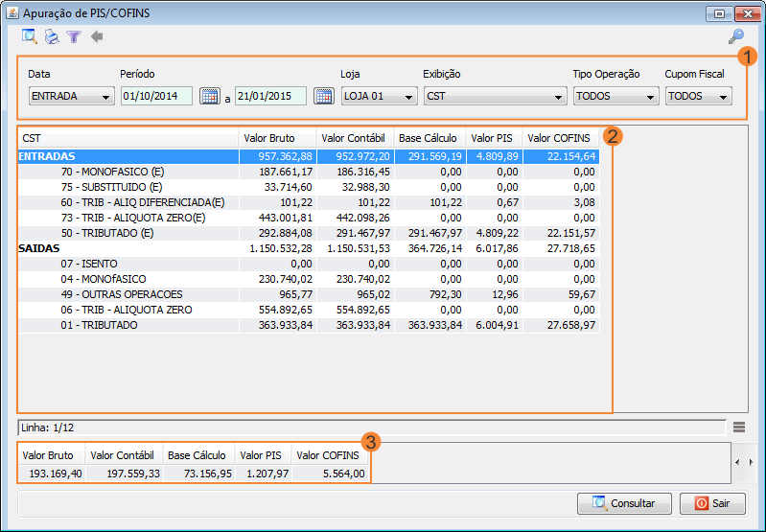Click ENTRADAS Valor Bruto cell 957.362,88
766x532 pixels.
click(x=277, y=156)
